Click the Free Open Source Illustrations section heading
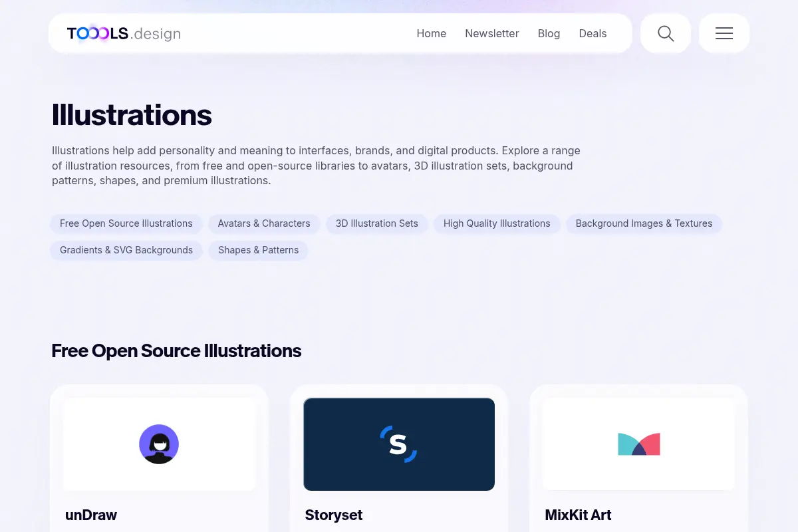Screen dimensions: 798x532 [x=176, y=350]
